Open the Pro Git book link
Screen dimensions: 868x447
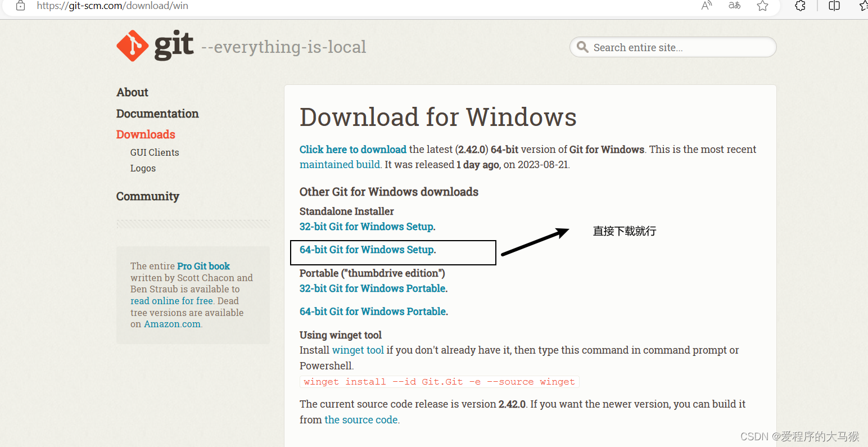[204, 266]
